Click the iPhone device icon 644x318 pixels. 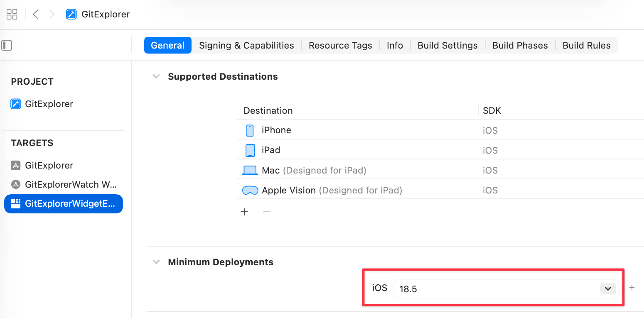[250, 130]
